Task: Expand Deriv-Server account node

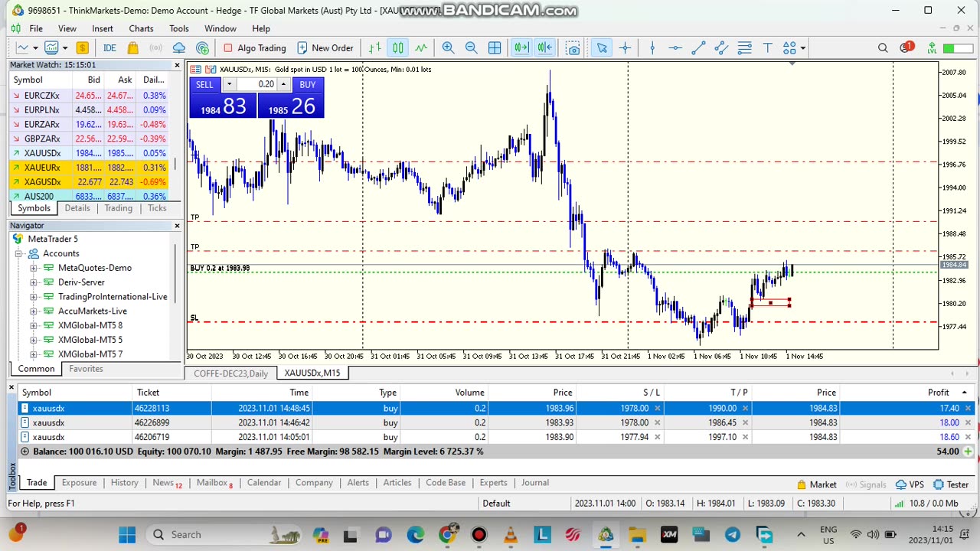Action: tap(33, 282)
